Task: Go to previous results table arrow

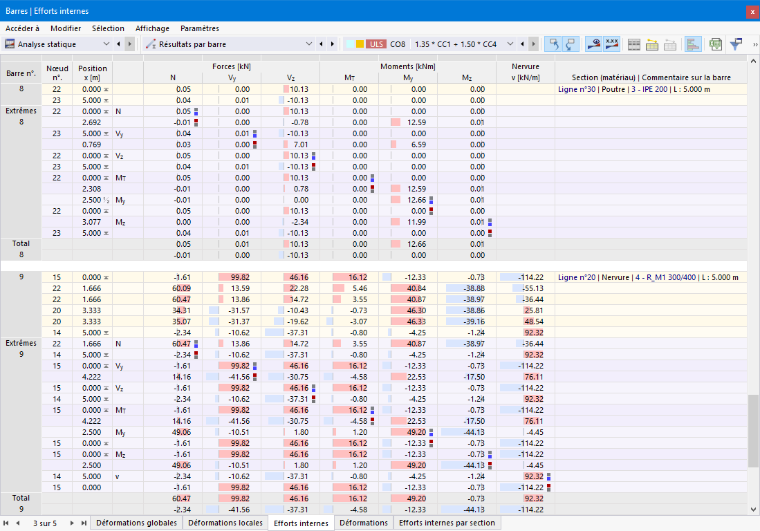Action: click(x=321, y=44)
